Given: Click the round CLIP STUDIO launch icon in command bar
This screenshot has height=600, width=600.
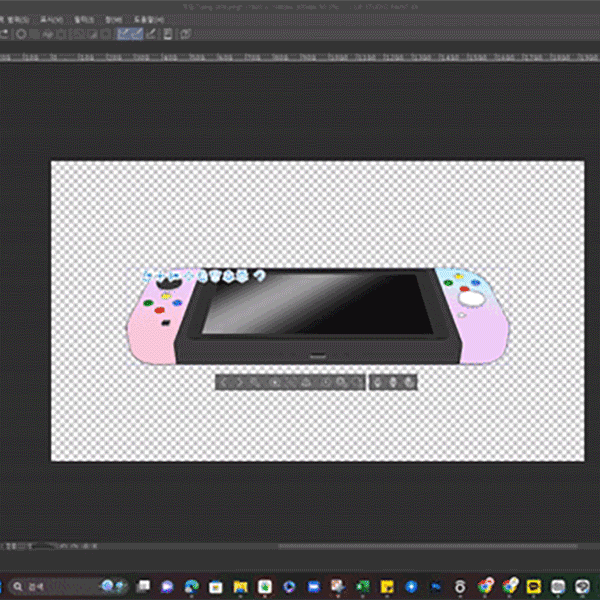Looking at the screenshot, I should click(x=21, y=34).
